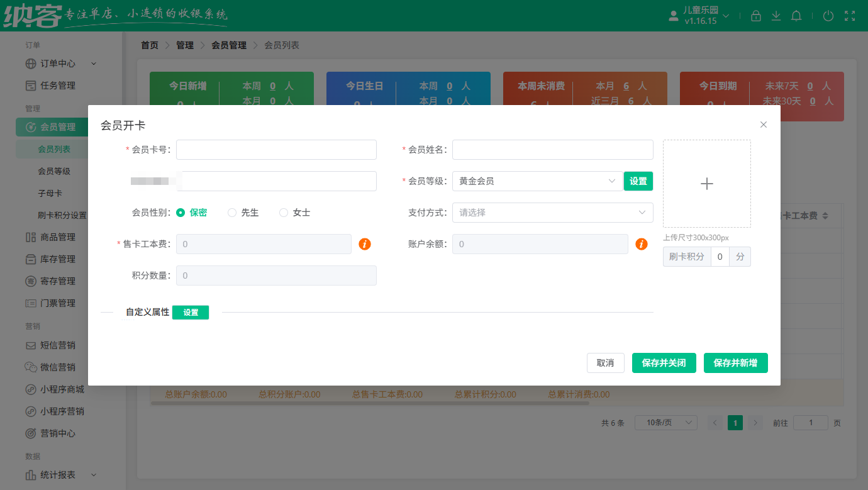868x490 pixels.
Task: Open the 支付方式 payment method dropdown
Action: point(552,213)
